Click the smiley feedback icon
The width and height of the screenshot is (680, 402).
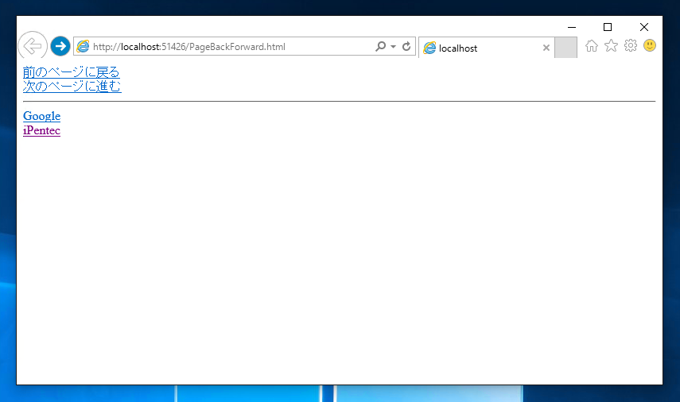coord(650,46)
